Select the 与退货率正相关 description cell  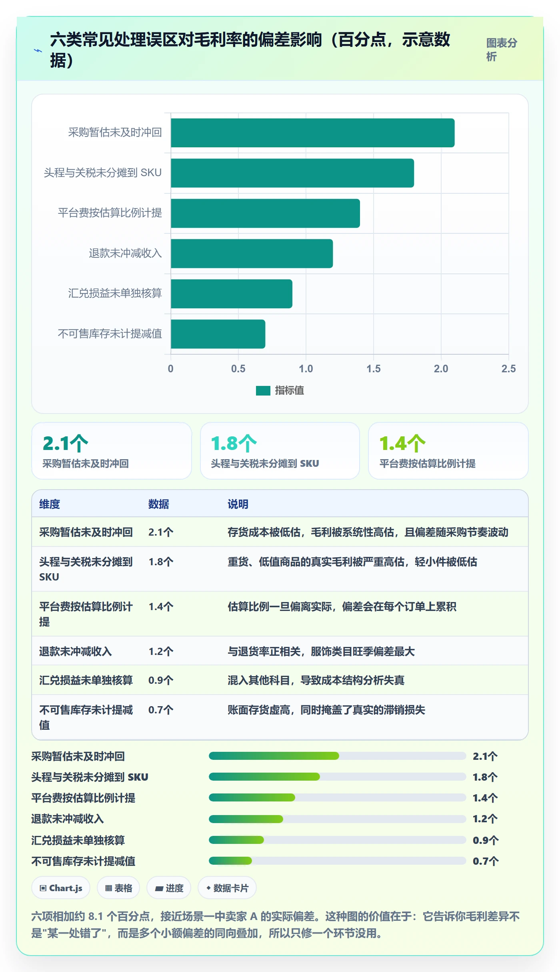[321, 651]
